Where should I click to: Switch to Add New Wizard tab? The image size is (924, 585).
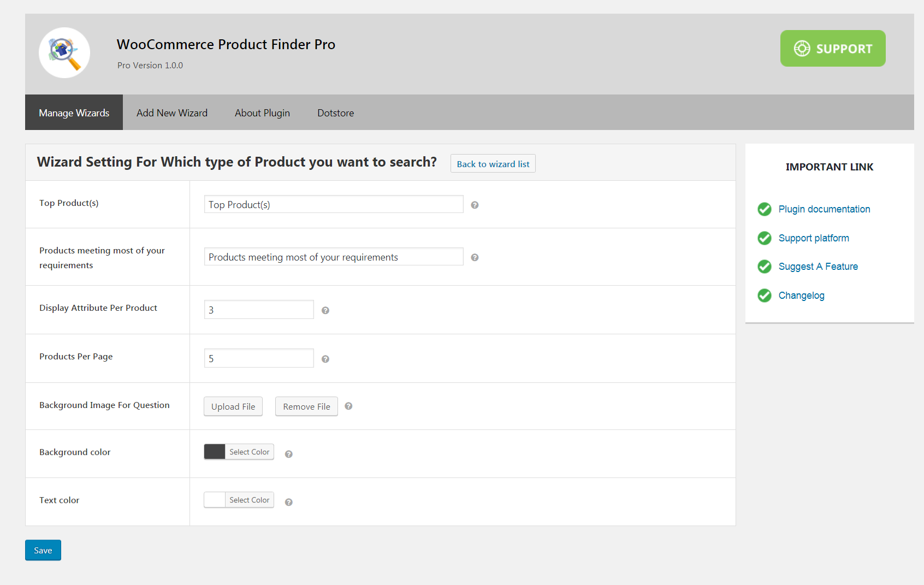click(172, 113)
